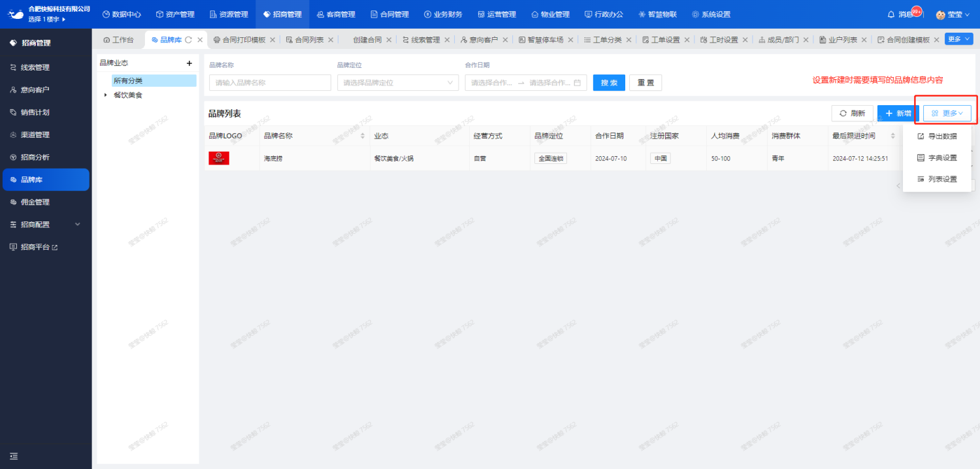This screenshot has height=469, width=980.
Task: Open 线索管理 in the sidebar
Action: click(46, 67)
